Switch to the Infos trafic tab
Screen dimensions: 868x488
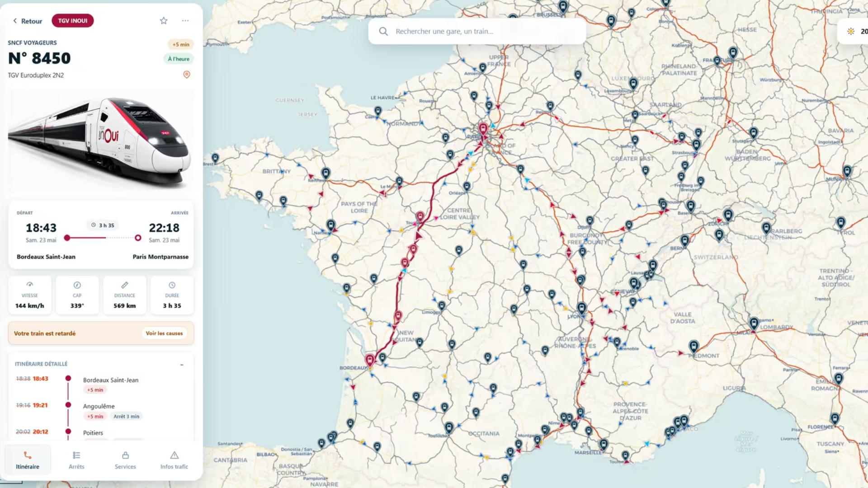[174, 460]
